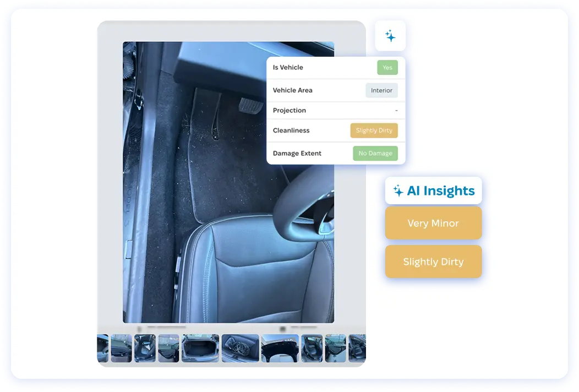Select the Slightly Dirty badge in the Cleanliness row
579x392 pixels.
pos(374,130)
